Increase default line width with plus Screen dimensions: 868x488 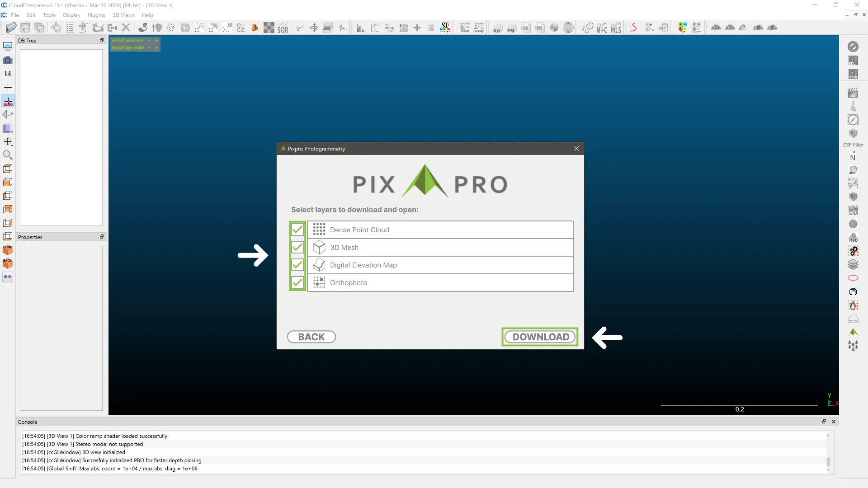pyautogui.click(x=156, y=47)
